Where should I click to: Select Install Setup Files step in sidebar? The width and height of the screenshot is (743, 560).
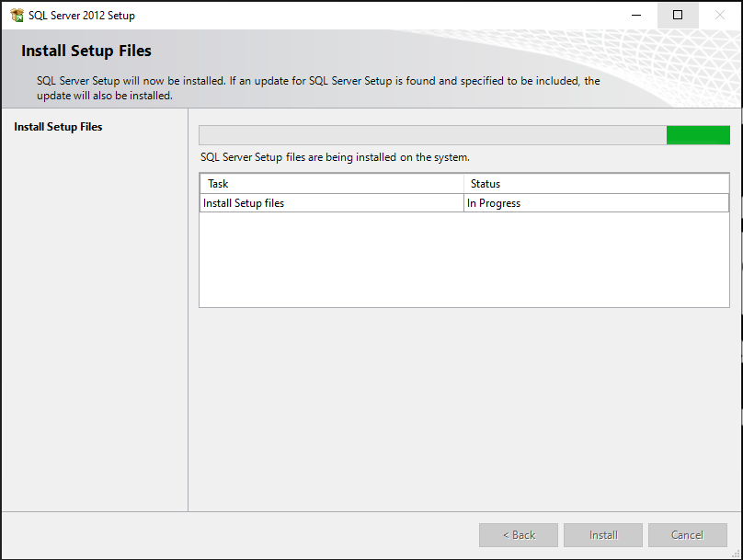pyautogui.click(x=58, y=127)
